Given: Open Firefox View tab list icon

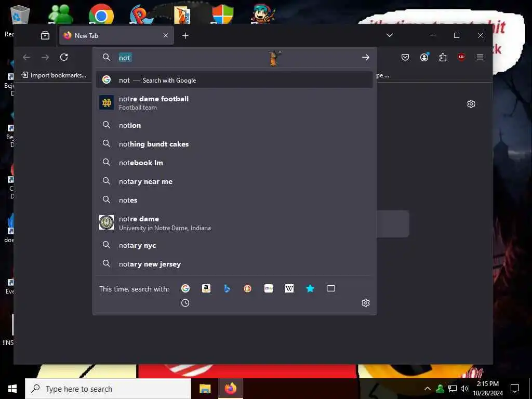Looking at the screenshot, I should (45, 35).
